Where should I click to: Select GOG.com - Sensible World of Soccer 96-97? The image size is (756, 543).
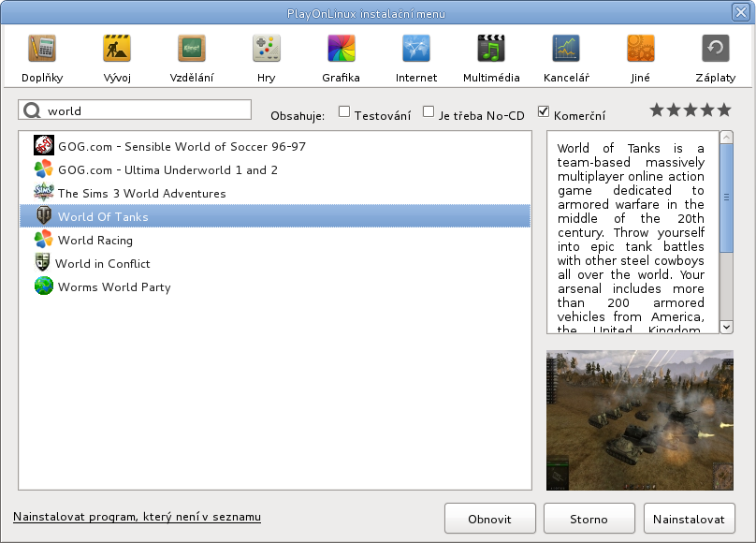coord(275,146)
